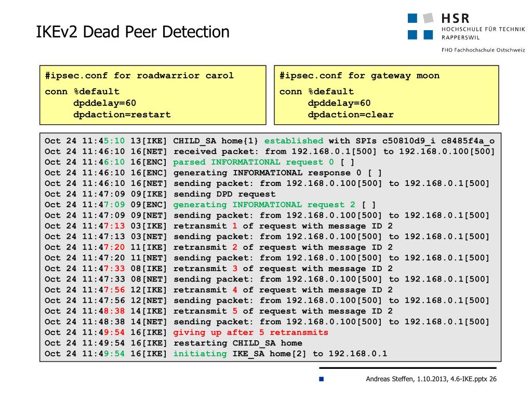Click 'dpdaction=clear' line
532x399 pixels.
tap(351, 114)
